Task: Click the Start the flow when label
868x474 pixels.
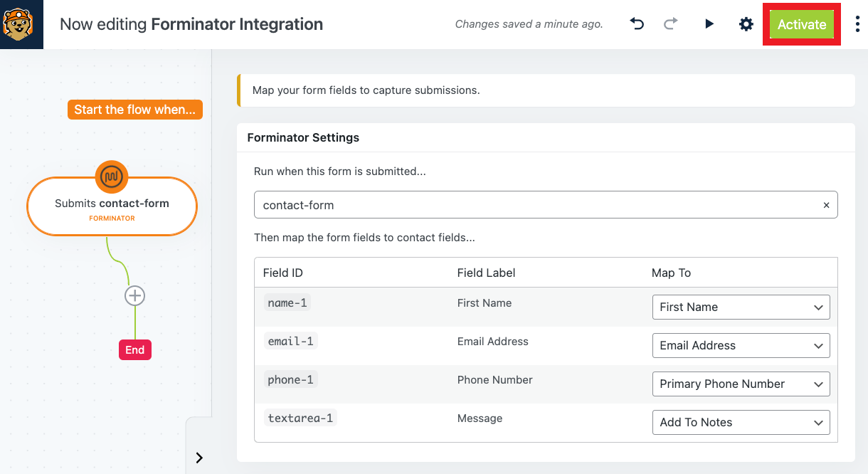Action: (x=134, y=110)
